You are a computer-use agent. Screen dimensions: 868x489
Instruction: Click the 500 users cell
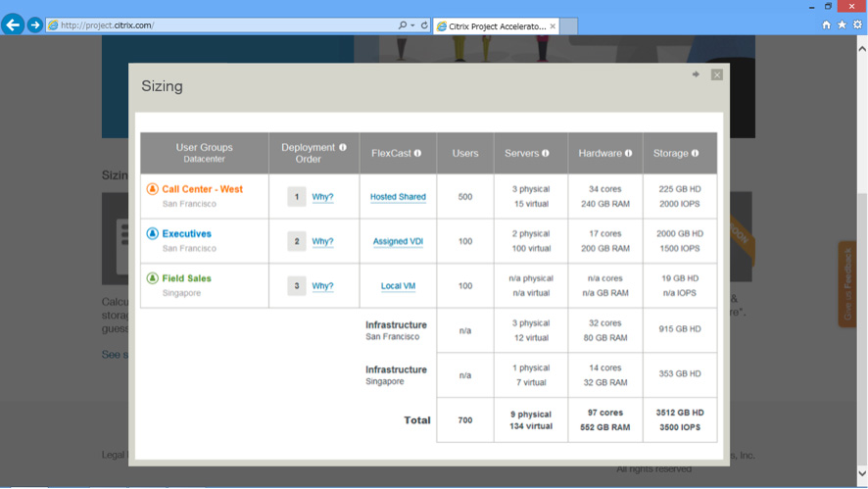tap(465, 197)
